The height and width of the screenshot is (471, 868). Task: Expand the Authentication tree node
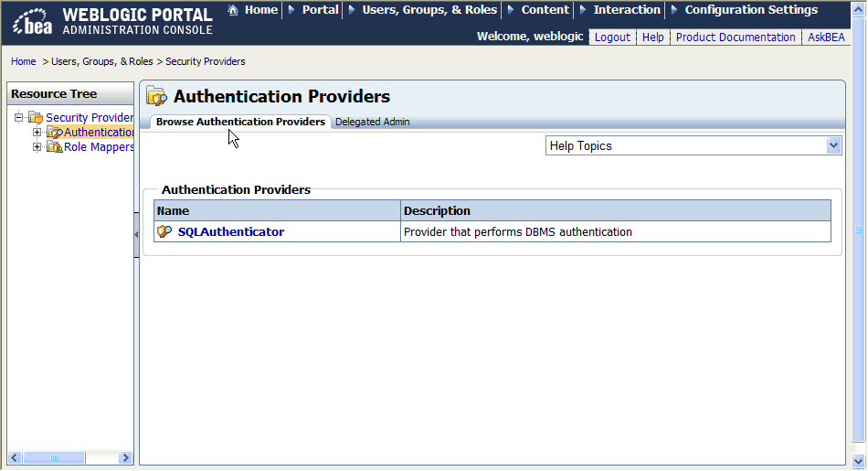pos(37,133)
